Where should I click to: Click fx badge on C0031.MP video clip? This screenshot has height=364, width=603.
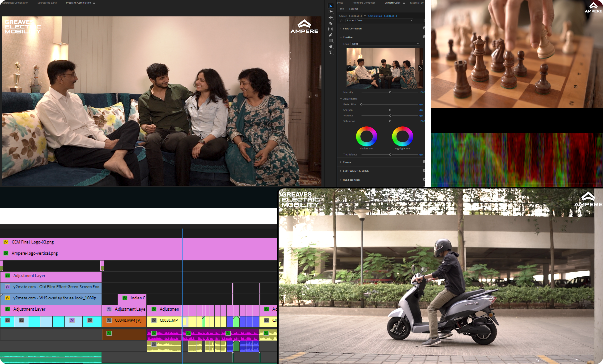click(x=154, y=320)
